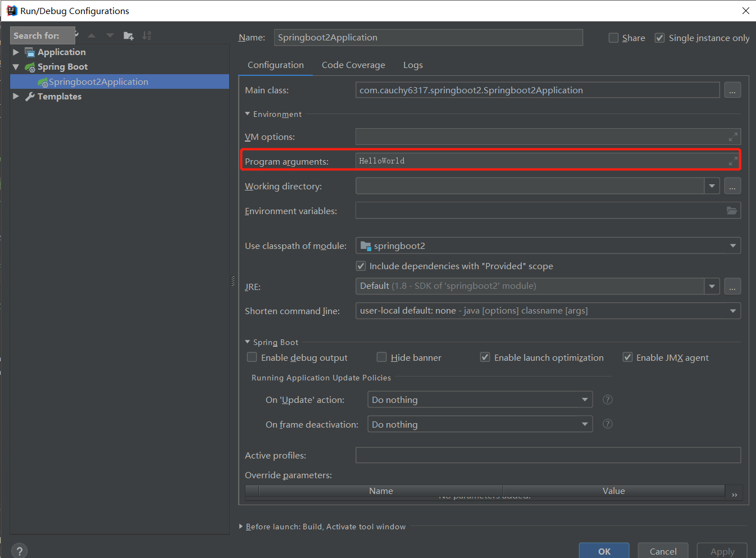
Task: Open the On 'Update' action dropdown
Action: [480, 400]
